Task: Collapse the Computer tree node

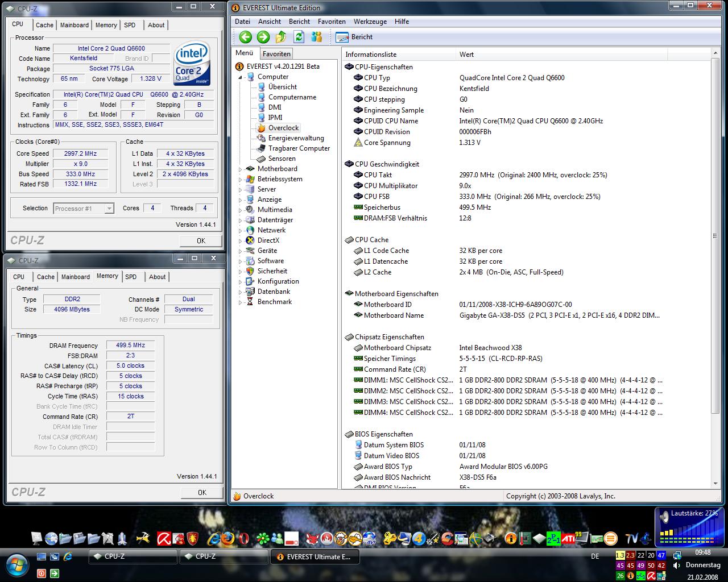Action: 240,77
